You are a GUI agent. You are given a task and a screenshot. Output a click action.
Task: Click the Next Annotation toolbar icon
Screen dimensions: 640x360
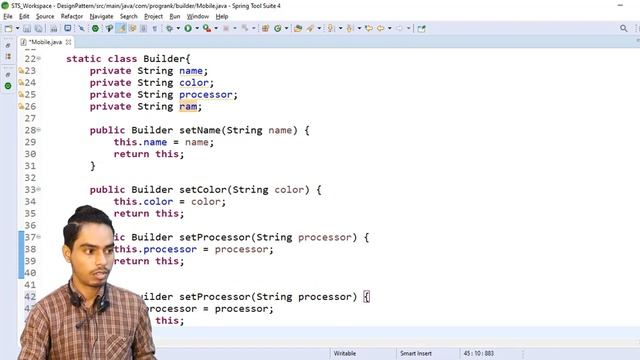(x=331, y=28)
